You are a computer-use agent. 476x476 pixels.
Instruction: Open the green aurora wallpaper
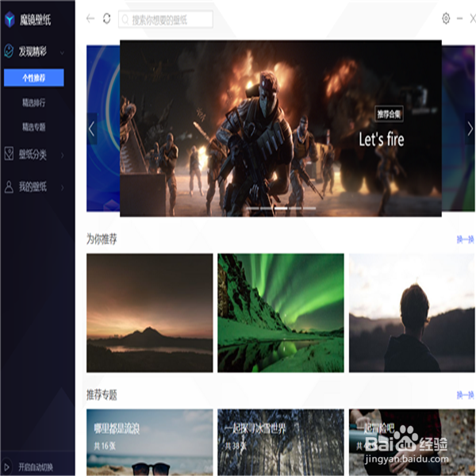[x=281, y=313]
